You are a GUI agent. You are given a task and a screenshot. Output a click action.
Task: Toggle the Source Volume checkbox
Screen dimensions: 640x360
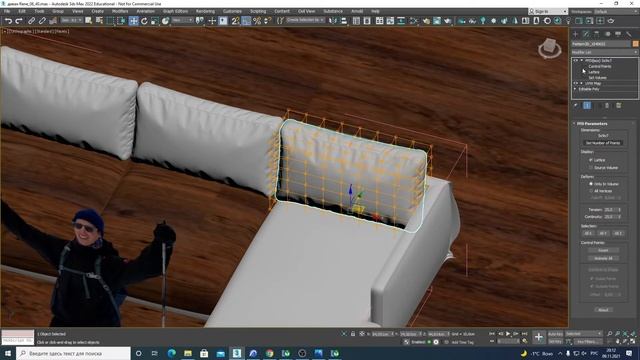(591, 167)
